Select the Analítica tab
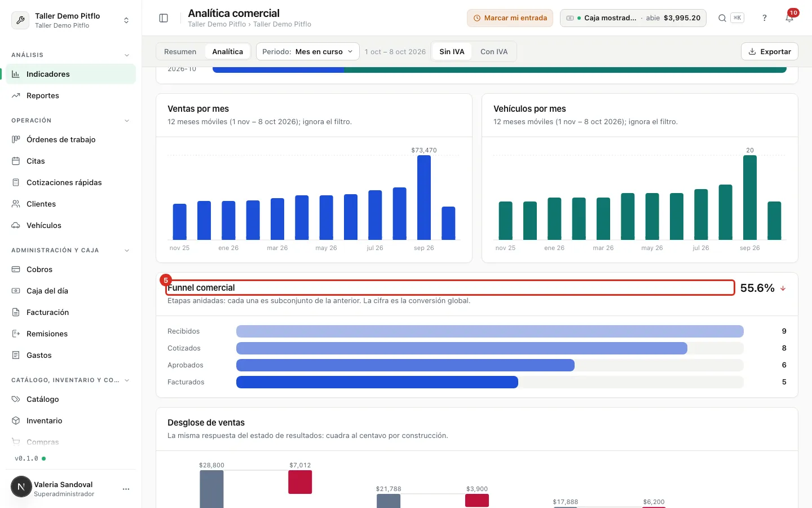The width and height of the screenshot is (812, 508). (x=228, y=51)
